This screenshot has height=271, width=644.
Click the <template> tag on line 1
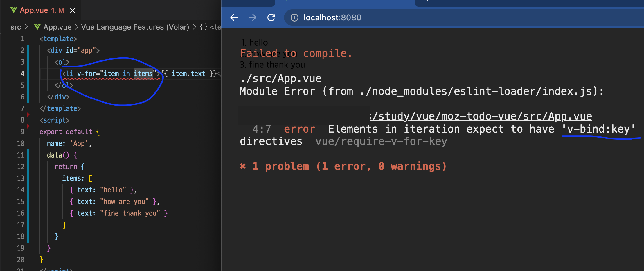tap(58, 39)
